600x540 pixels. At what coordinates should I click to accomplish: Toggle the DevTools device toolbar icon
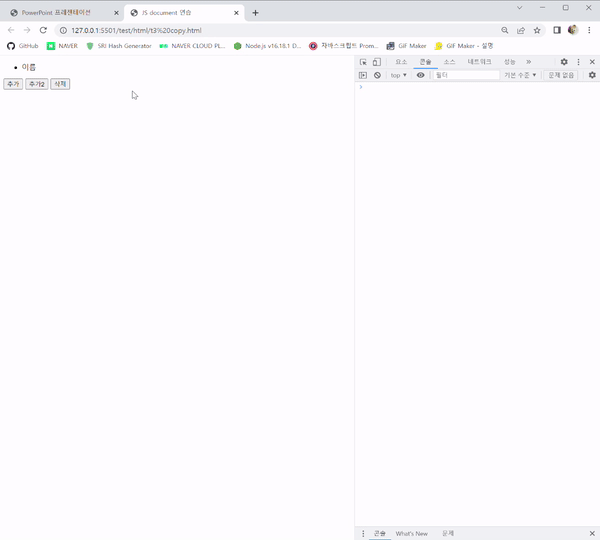pos(377,62)
